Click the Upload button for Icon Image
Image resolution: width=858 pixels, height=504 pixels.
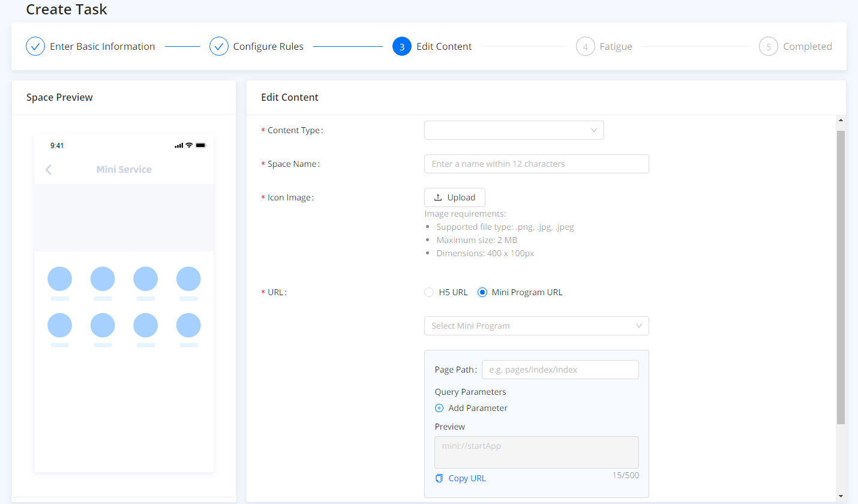(454, 197)
